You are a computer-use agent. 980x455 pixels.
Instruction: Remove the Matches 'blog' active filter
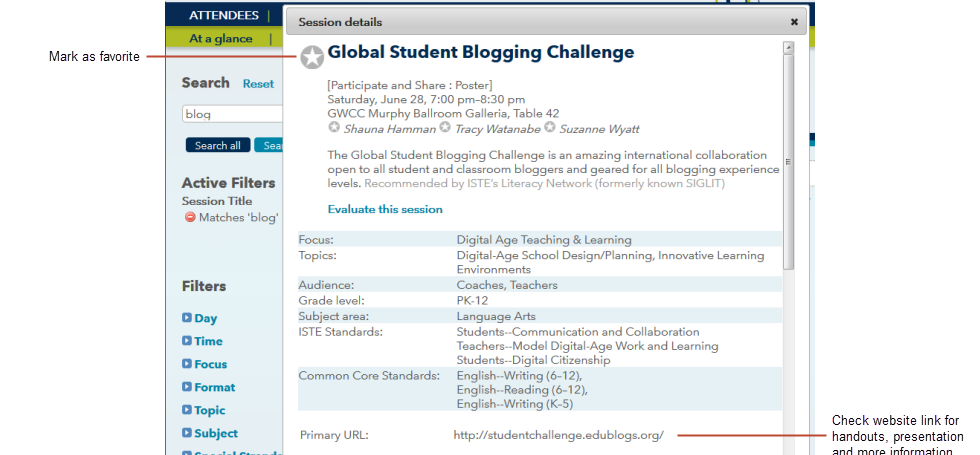pyautogui.click(x=189, y=217)
